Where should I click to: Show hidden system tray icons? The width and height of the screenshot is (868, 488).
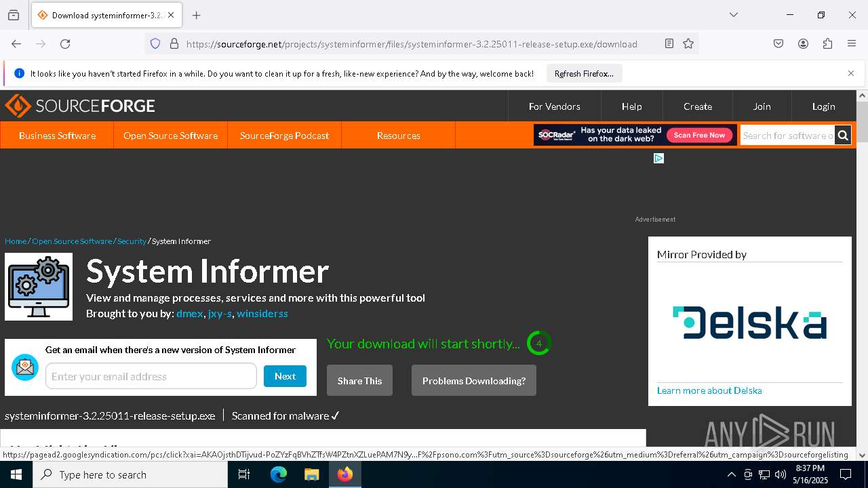pyautogui.click(x=731, y=474)
